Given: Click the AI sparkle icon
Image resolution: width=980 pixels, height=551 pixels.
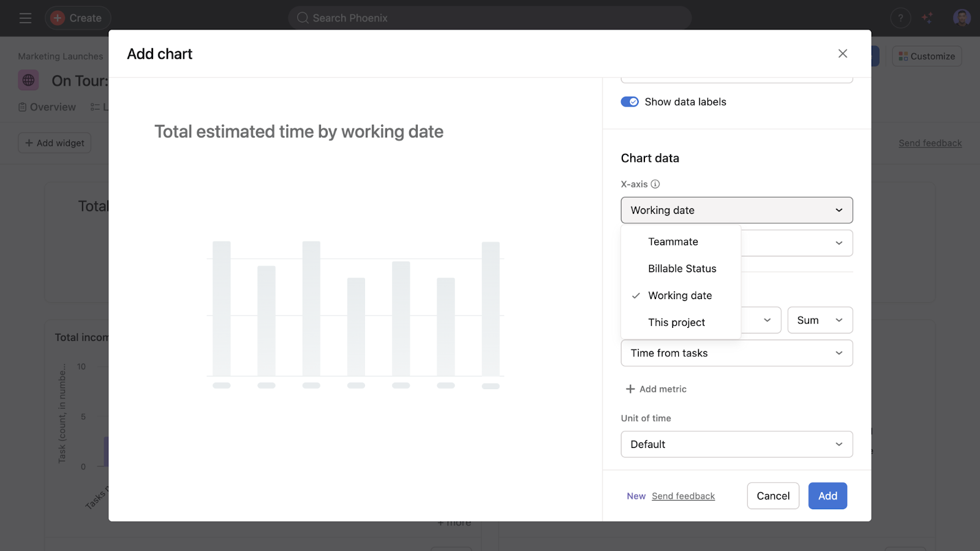Looking at the screenshot, I should coord(927,18).
